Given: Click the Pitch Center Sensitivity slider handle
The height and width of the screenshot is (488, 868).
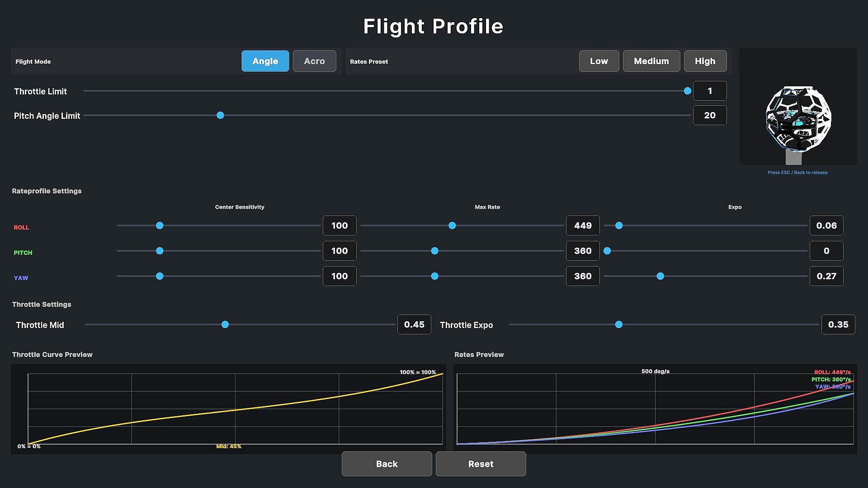Looking at the screenshot, I should pyautogui.click(x=160, y=251).
